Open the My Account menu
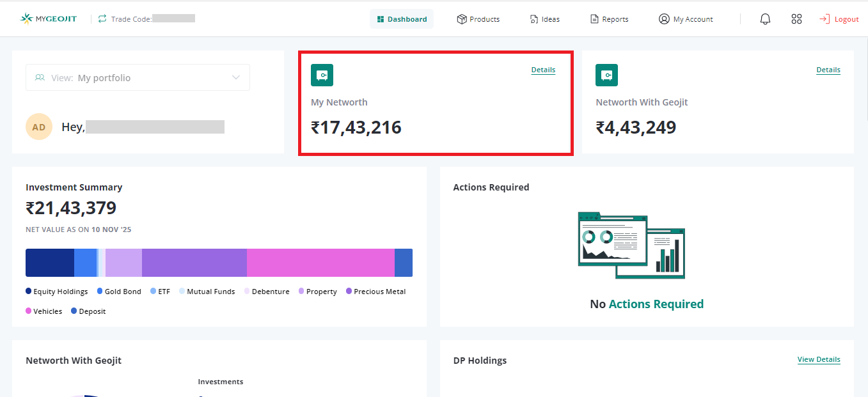Screen dimensions: 868x397 686,19
